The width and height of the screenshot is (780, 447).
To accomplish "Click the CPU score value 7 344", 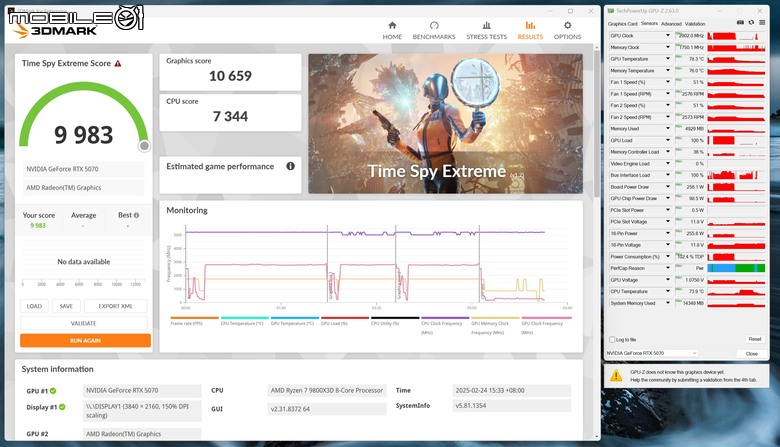I will tap(230, 116).
